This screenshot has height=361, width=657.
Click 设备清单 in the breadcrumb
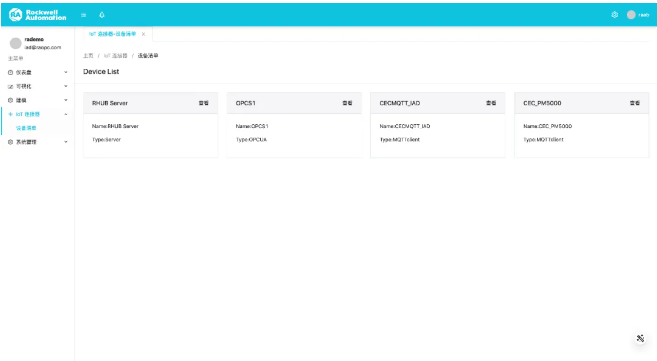tap(148, 56)
